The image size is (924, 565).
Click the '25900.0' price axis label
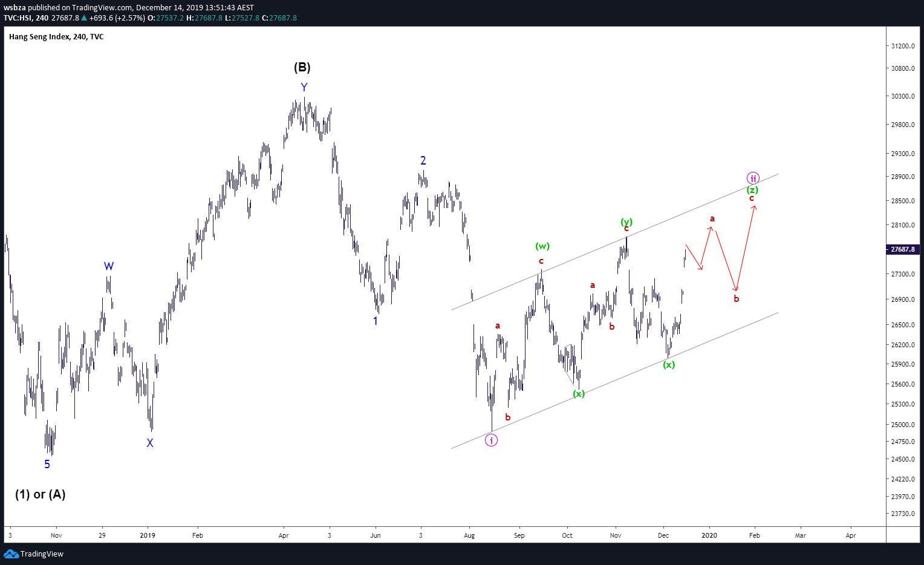pyautogui.click(x=903, y=364)
